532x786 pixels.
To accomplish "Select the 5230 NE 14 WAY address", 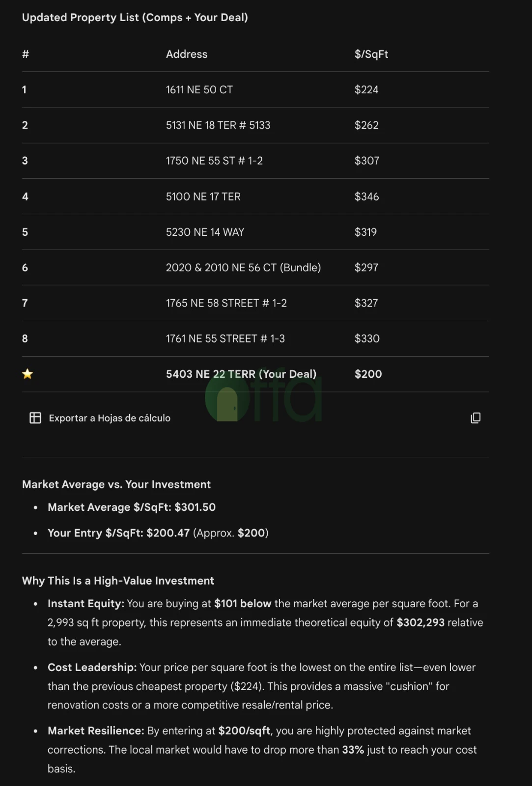I will 205,232.
